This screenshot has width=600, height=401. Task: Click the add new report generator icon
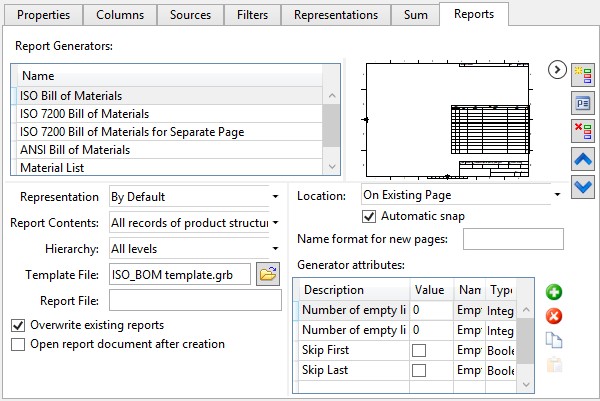583,75
